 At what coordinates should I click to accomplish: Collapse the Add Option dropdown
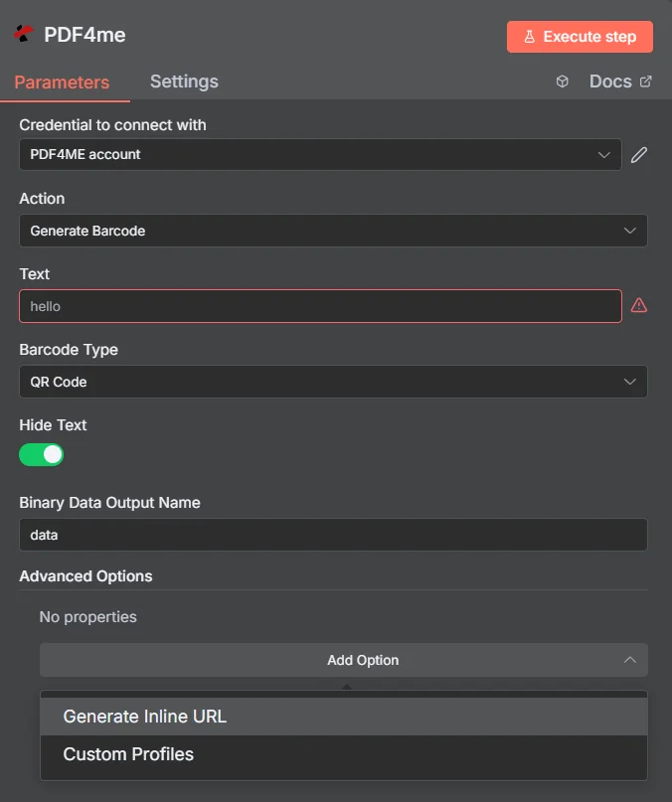(x=343, y=660)
